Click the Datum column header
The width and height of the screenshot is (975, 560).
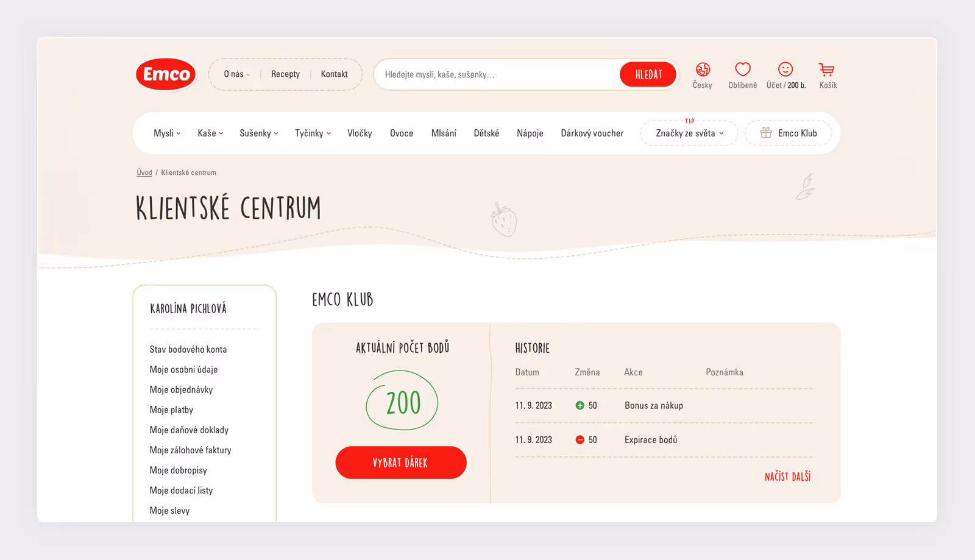(527, 372)
